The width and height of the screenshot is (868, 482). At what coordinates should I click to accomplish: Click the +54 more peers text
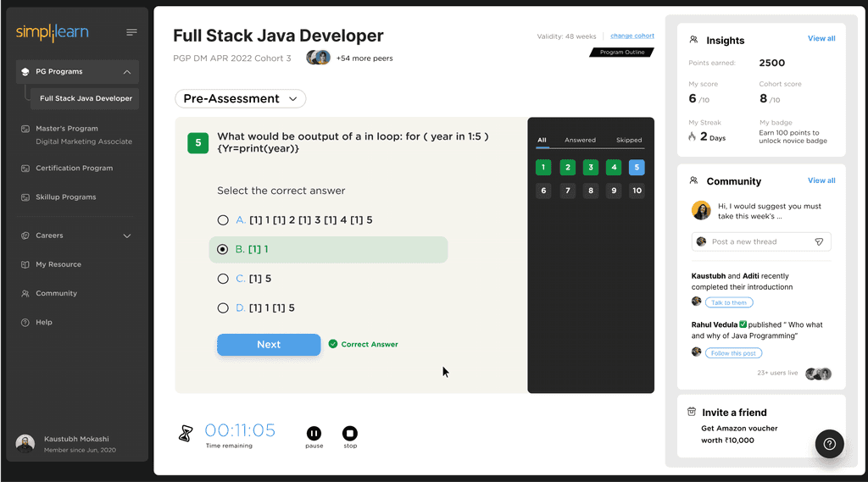(364, 58)
